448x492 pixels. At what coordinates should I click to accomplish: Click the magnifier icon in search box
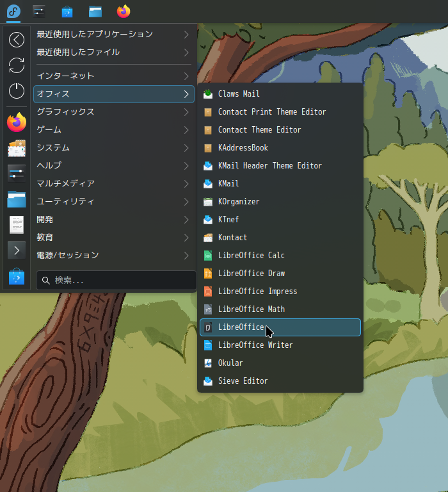coord(46,281)
